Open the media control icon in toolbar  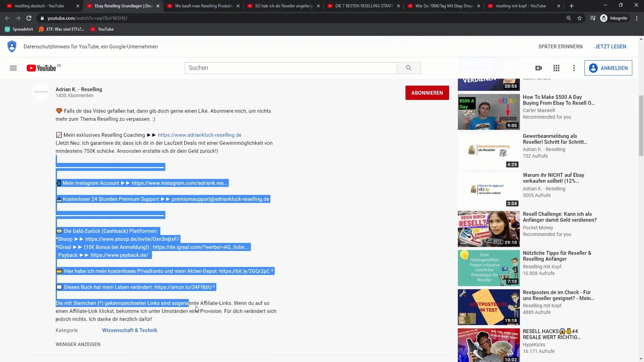tap(593, 18)
